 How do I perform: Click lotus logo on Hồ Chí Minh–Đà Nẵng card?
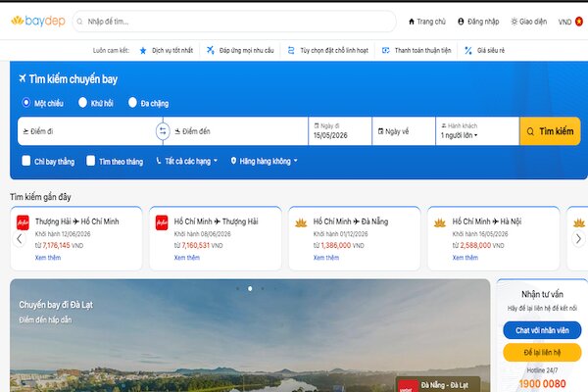(301, 223)
